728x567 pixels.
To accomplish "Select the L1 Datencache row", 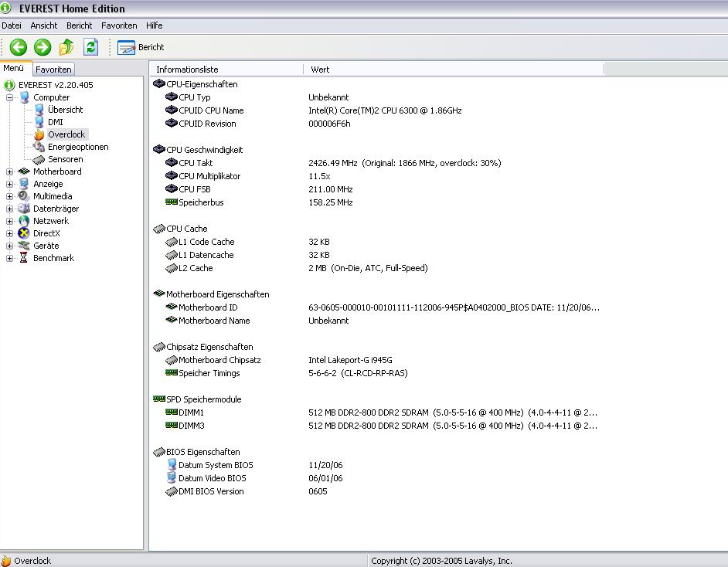I will click(376, 255).
